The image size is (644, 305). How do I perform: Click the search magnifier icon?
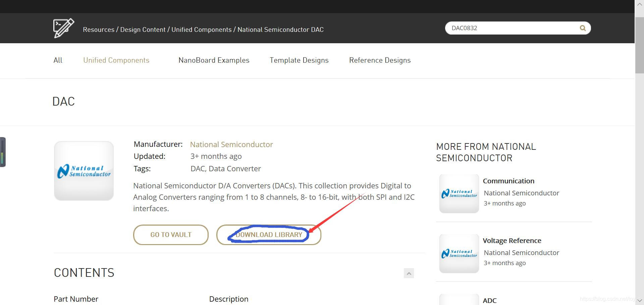point(583,28)
